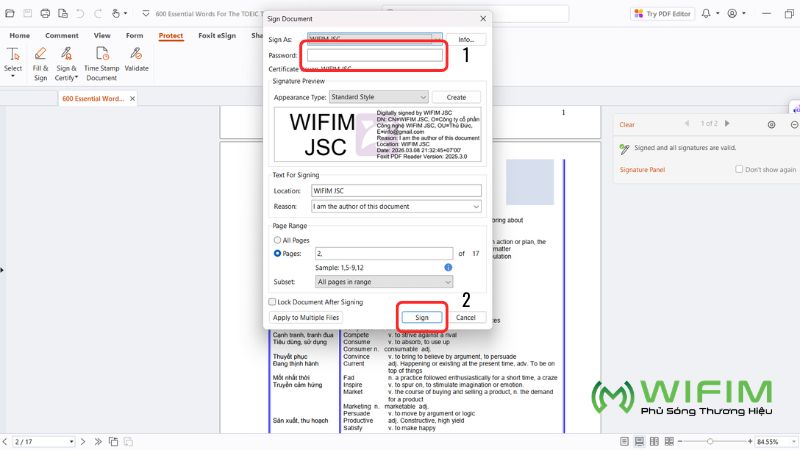The height and width of the screenshot is (450, 800).
Task: Open the notifications bell icon
Action: coord(705,14)
